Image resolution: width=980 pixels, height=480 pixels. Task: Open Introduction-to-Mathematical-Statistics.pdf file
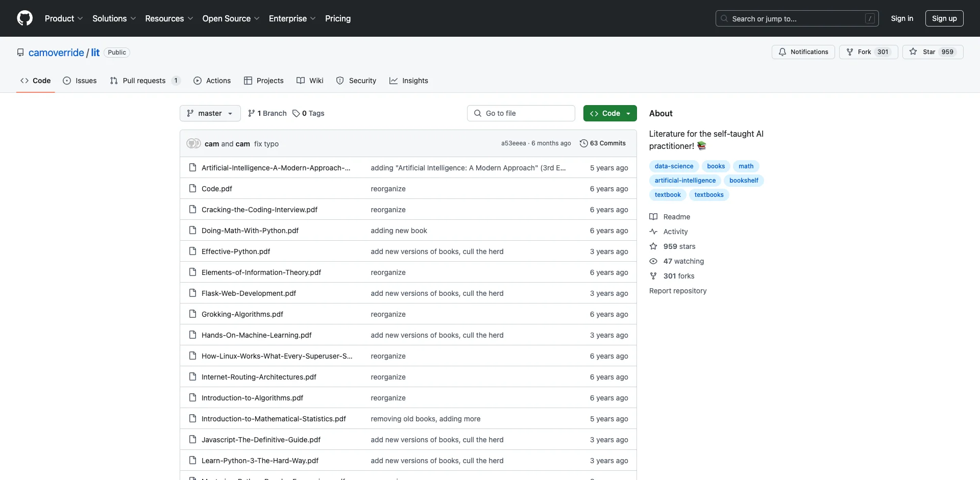274,419
